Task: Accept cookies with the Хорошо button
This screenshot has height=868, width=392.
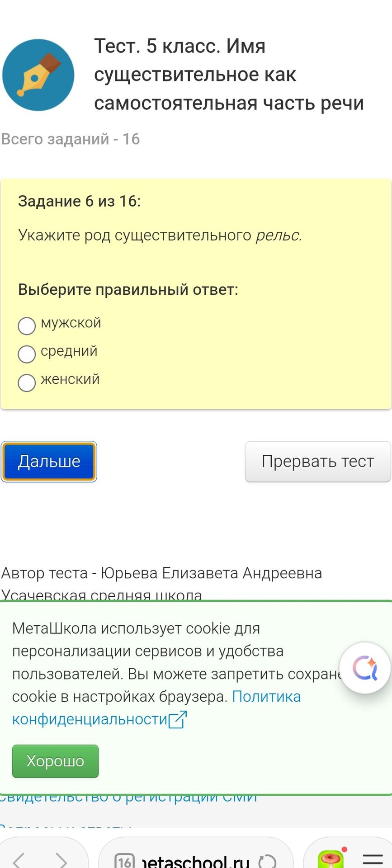Action: click(55, 761)
